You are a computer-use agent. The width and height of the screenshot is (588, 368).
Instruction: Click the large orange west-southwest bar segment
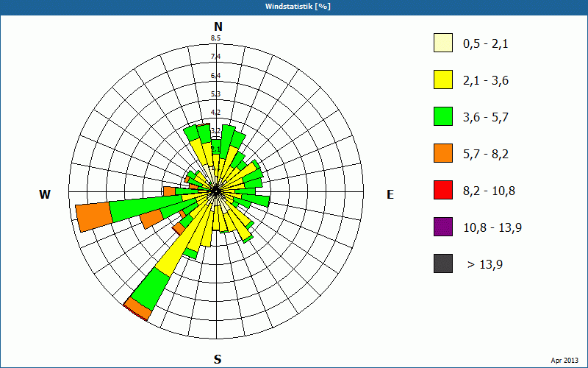[94, 217]
